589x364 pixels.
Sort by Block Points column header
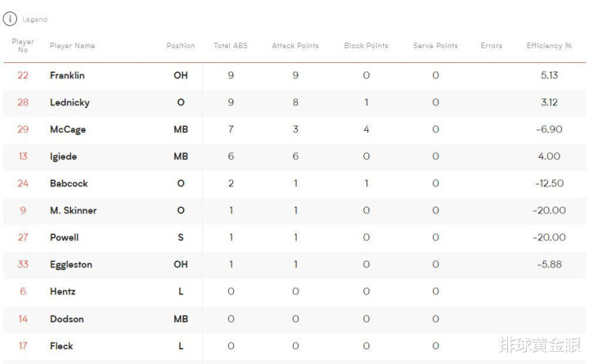click(x=366, y=46)
